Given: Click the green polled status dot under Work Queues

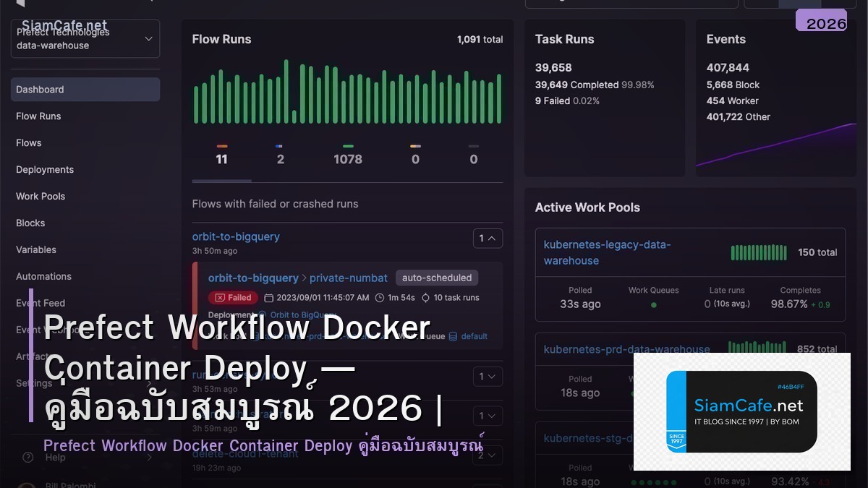Looking at the screenshot, I should 653,306.
